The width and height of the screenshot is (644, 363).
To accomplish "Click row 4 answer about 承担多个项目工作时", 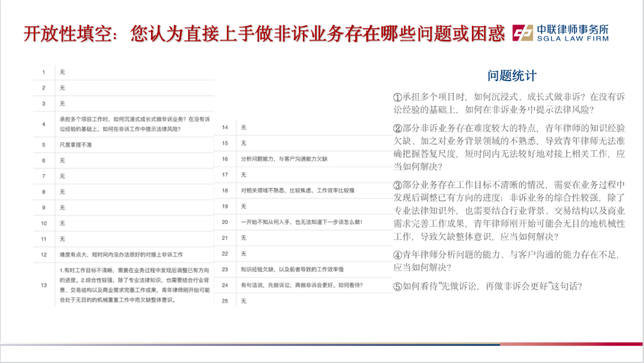I will point(134,124).
